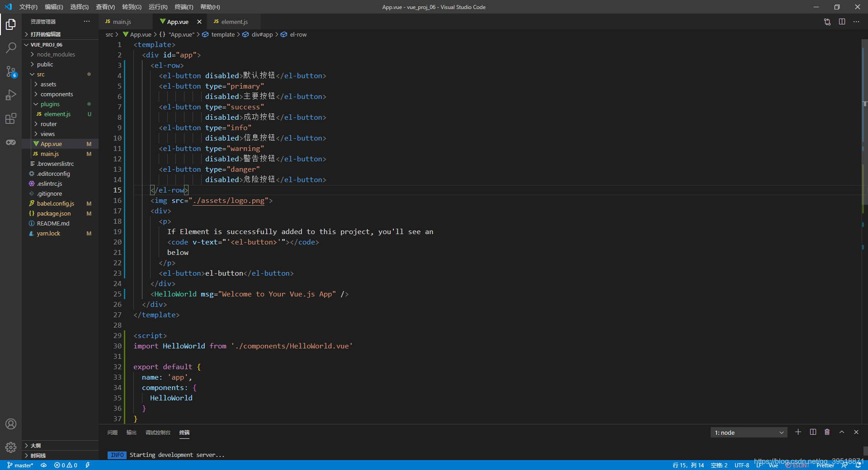The width and height of the screenshot is (868, 470).
Task: Open notifications bell in status bar
Action: point(858,465)
